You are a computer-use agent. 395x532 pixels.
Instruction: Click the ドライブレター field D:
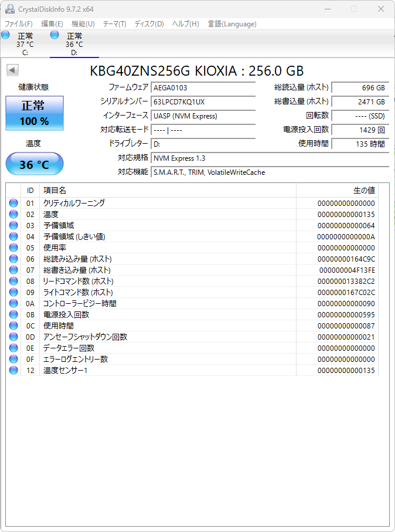[x=203, y=144]
